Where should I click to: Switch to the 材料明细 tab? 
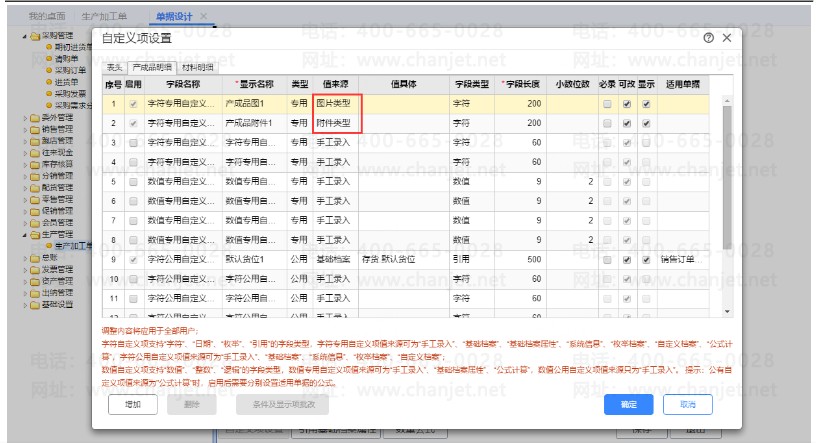pyautogui.click(x=197, y=67)
